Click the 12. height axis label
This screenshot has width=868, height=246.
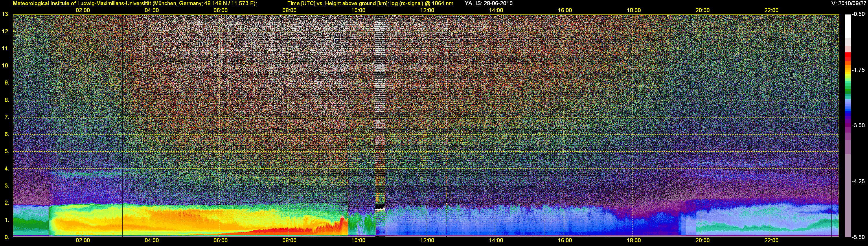tap(6, 31)
